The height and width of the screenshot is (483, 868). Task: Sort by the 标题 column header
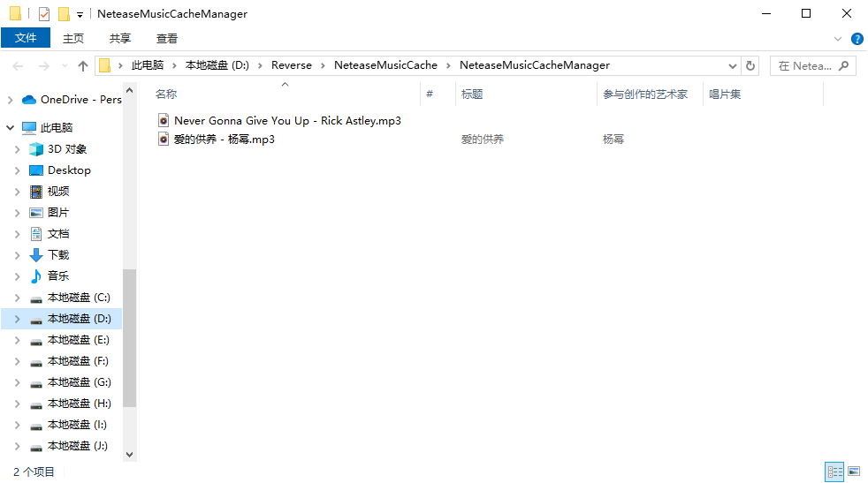point(526,94)
